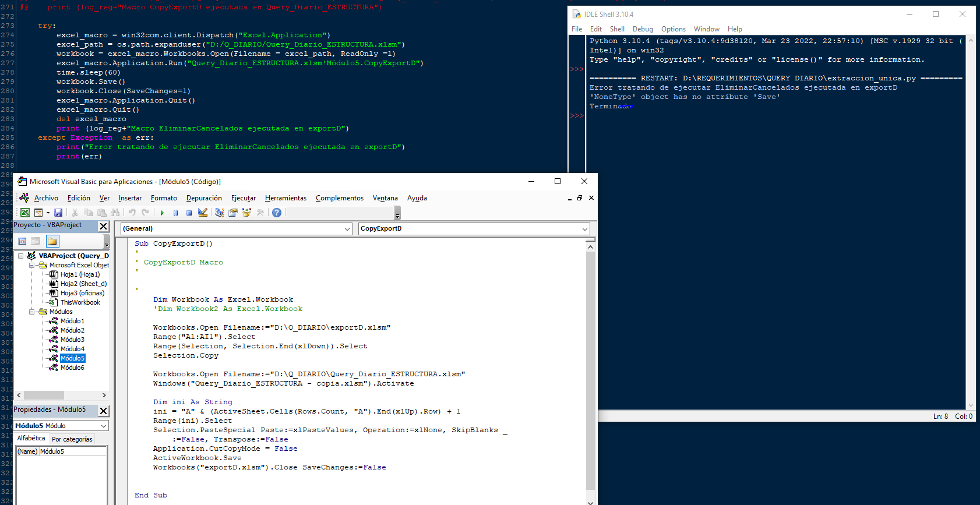The height and width of the screenshot is (505, 980).
Task: Open the Ventana menu in VBA editor
Action: click(x=385, y=198)
